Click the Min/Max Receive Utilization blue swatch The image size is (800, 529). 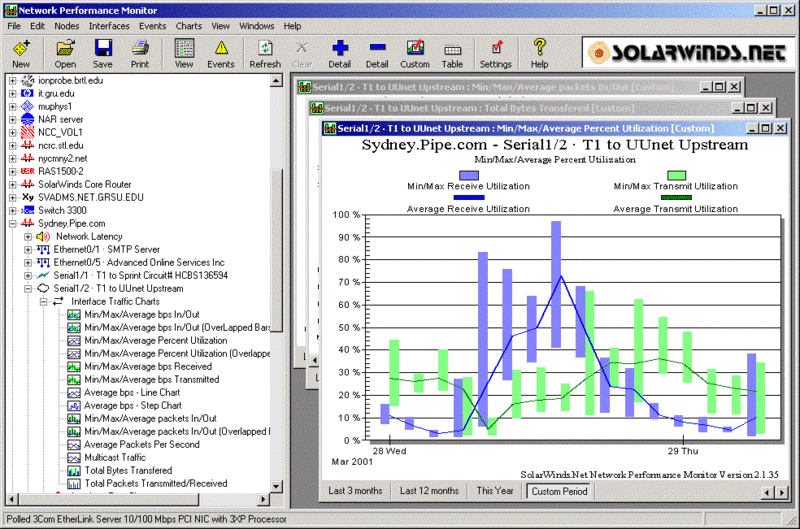(469, 175)
